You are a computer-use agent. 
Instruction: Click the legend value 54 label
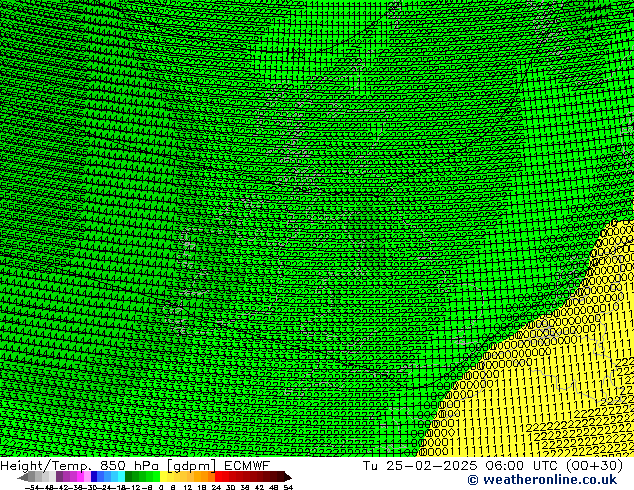point(287,488)
